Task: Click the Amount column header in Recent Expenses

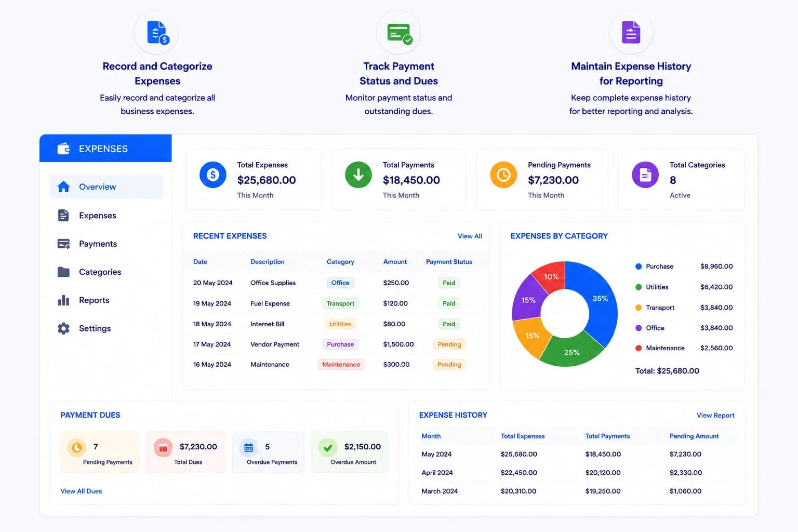Action: [x=395, y=262]
